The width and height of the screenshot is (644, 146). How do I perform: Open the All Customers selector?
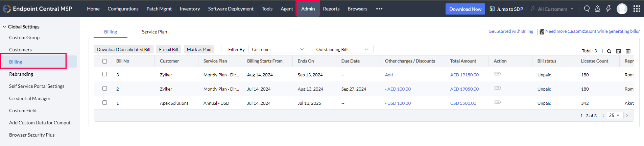point(552,9)
